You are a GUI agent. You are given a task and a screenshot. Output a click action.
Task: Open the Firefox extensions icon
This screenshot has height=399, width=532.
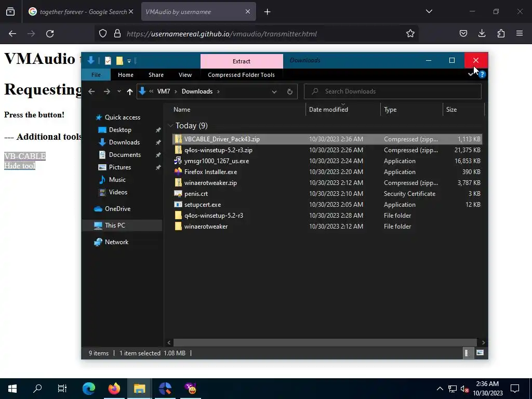coord(501,33)
